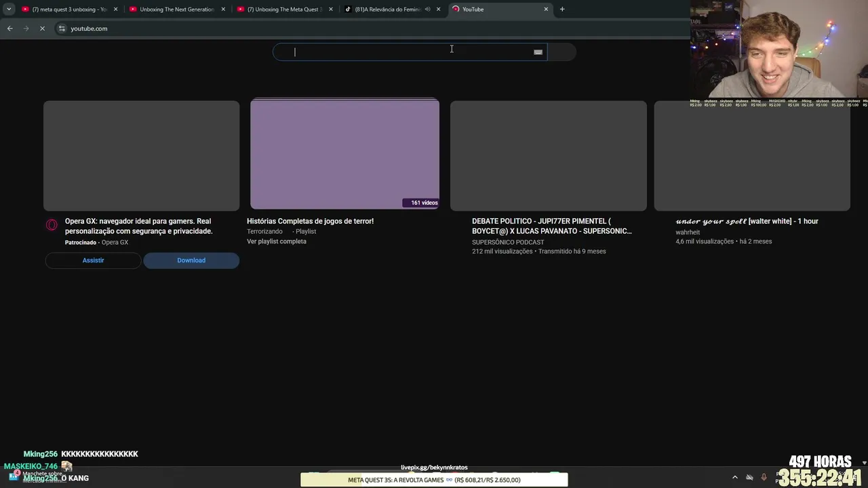Open the Opera GX ad title link

coord(139,226)
